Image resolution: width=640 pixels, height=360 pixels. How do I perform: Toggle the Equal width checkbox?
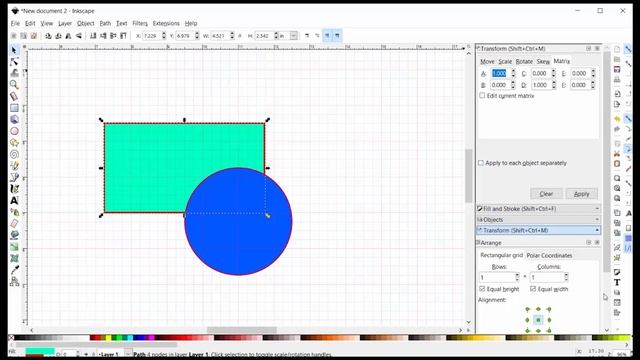click(533, 289)
